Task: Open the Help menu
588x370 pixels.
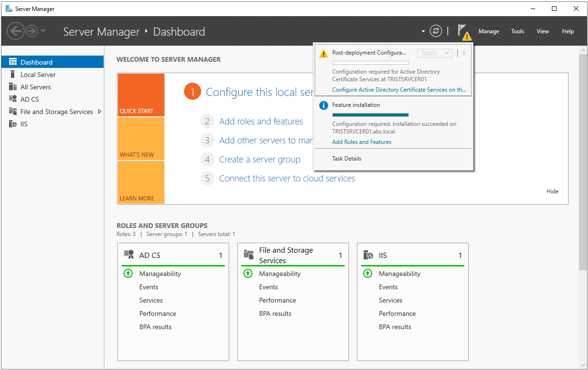Action: [568, 31]
